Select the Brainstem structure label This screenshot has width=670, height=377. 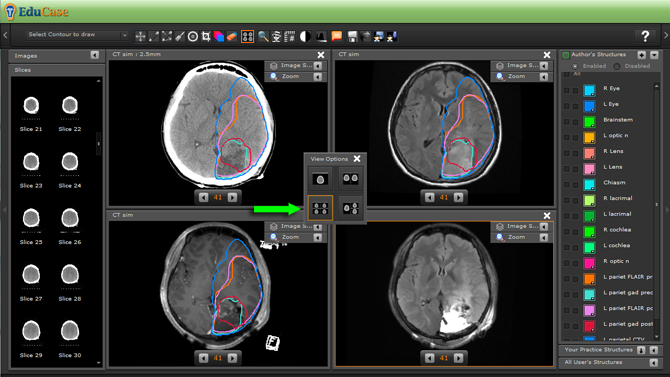pos(618,120)
